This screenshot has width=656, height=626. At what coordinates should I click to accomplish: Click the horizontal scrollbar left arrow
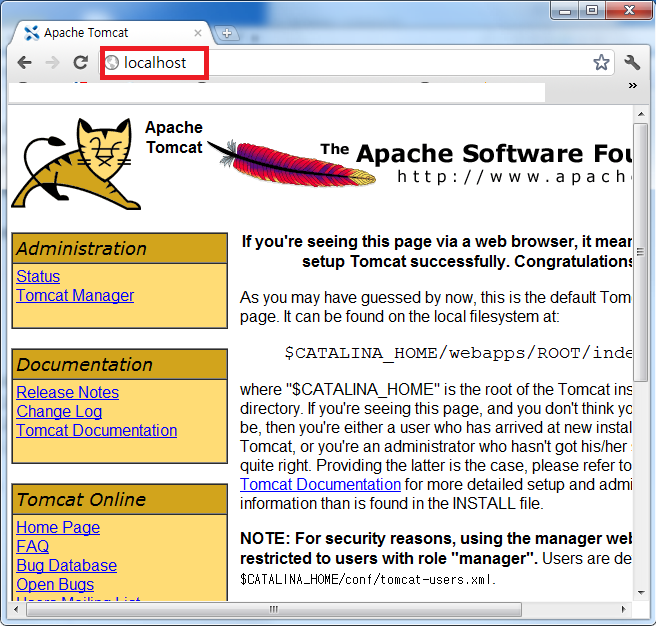16,609
